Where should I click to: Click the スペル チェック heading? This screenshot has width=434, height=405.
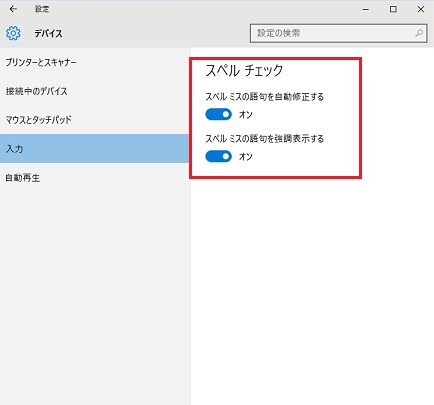point(244,70)
